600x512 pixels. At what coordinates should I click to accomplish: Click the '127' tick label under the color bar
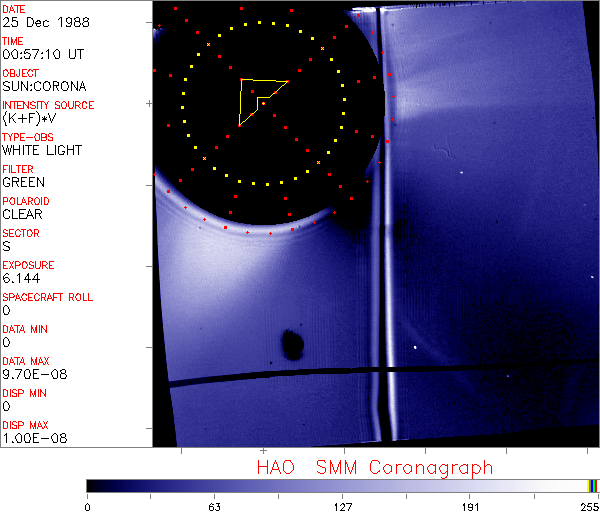[x=342, y=505]
